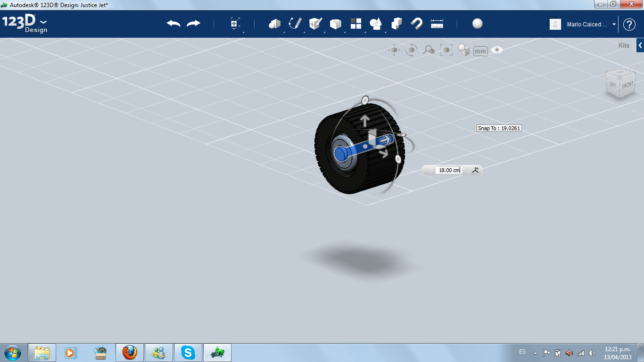Image resolution: width=644 pixels, height=362 pixels.
Task: Open the taskbar clock showing 12:21 p.m.
Action: click(618, 353)
